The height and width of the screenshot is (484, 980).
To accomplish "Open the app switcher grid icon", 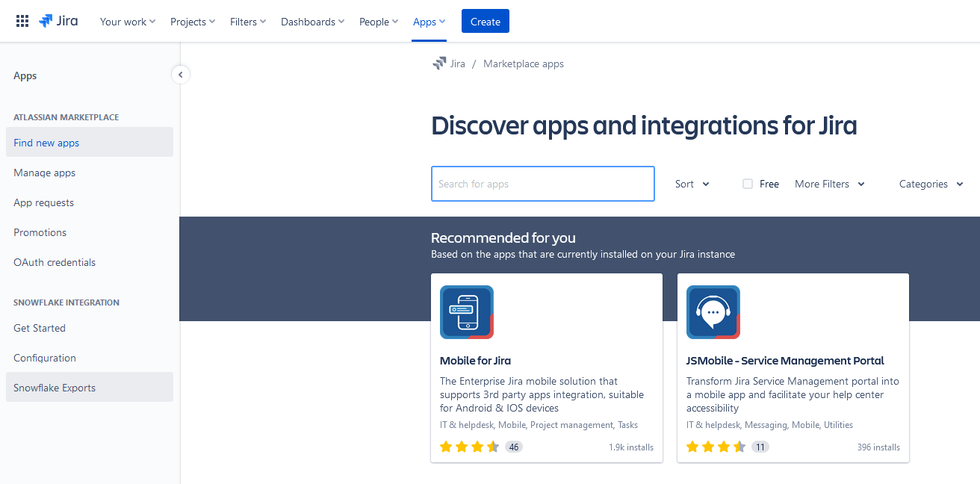I will (22, 22).
